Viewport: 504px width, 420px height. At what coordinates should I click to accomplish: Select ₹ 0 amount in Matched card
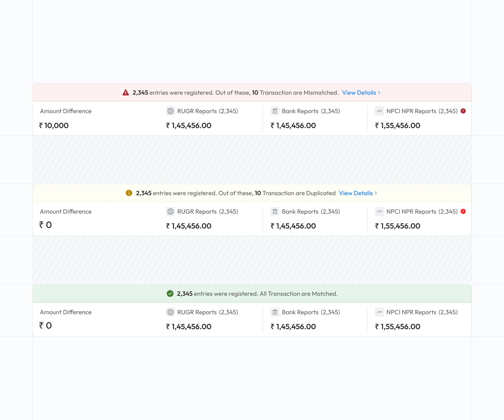point(45,325)
